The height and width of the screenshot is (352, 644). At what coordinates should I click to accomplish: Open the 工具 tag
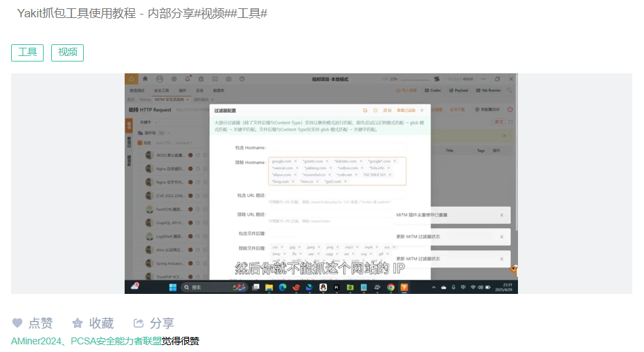coord(27,53)
